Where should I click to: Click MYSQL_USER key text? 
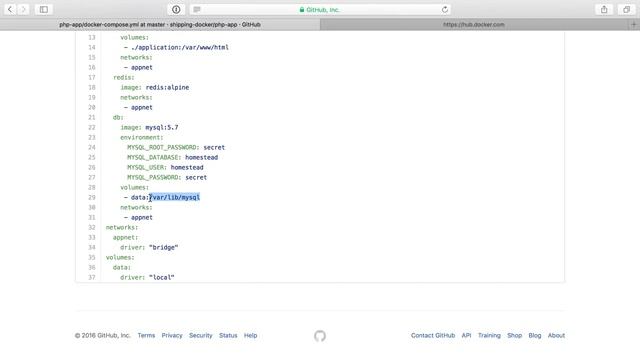147,167
